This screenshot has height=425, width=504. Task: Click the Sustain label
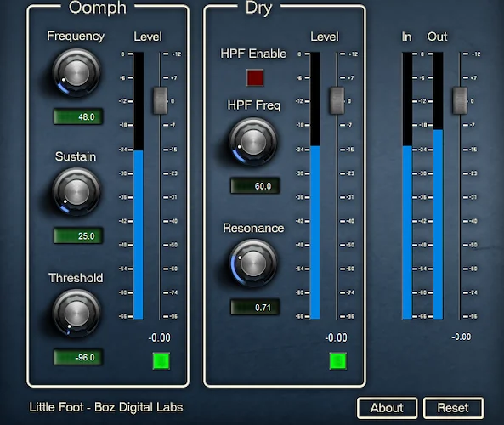[76, 156]
